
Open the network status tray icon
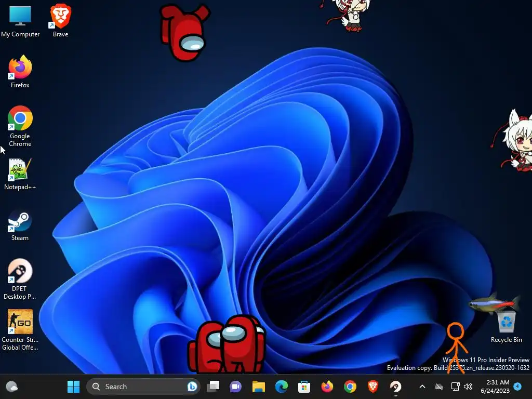[455, 387]
